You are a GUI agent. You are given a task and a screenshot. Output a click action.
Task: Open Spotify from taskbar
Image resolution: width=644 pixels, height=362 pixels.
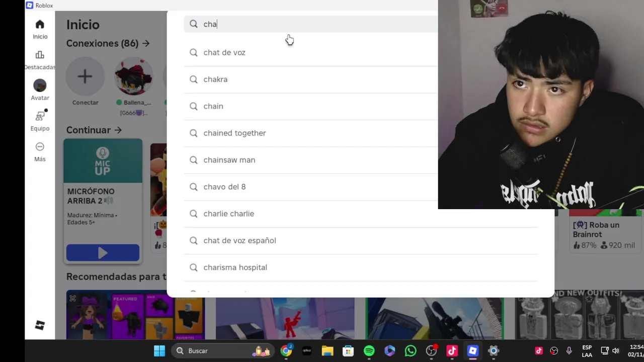coord(369,351)
